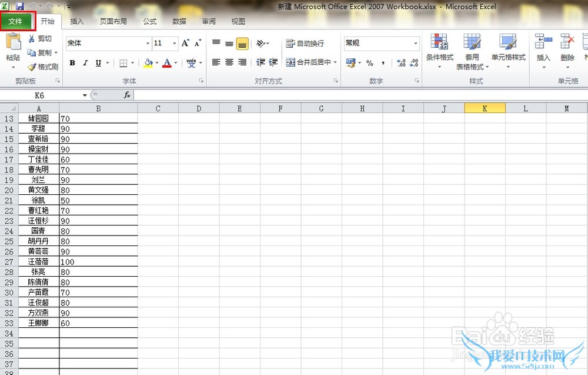This screenshot has width=588, height=375.
Task: Open 套用表格格式 table styles
Action: click(x=472, y=51)
